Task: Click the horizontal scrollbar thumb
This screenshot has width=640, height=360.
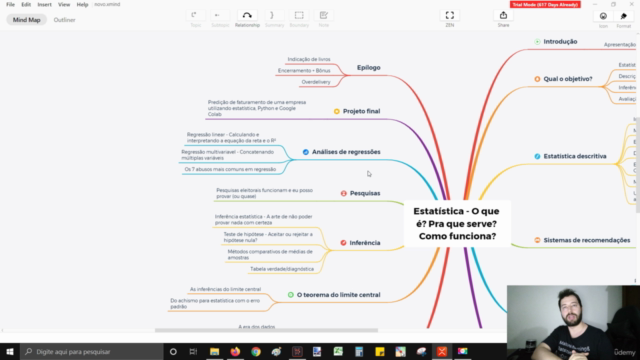Action: tap(266, 330)
